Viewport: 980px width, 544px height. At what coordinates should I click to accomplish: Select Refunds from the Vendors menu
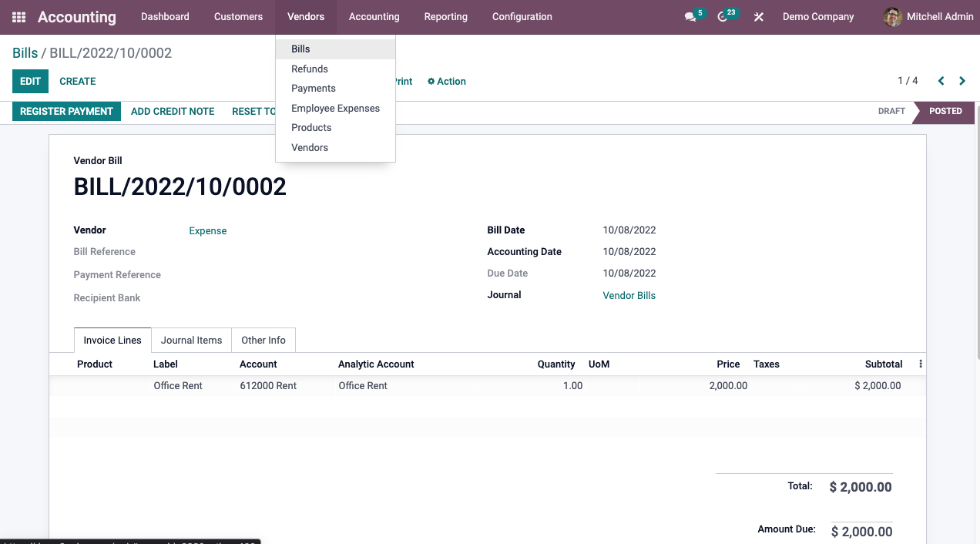click(x=310, y=69)
